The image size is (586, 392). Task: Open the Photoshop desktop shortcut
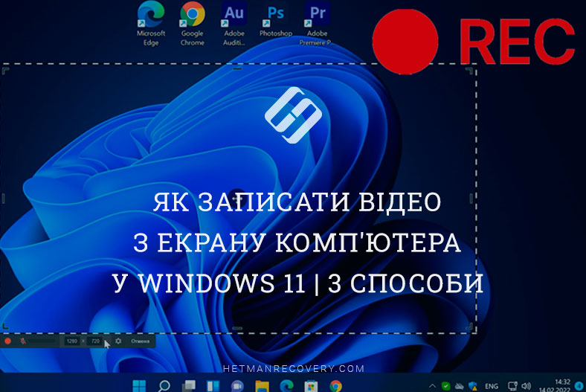pos(276,19)
